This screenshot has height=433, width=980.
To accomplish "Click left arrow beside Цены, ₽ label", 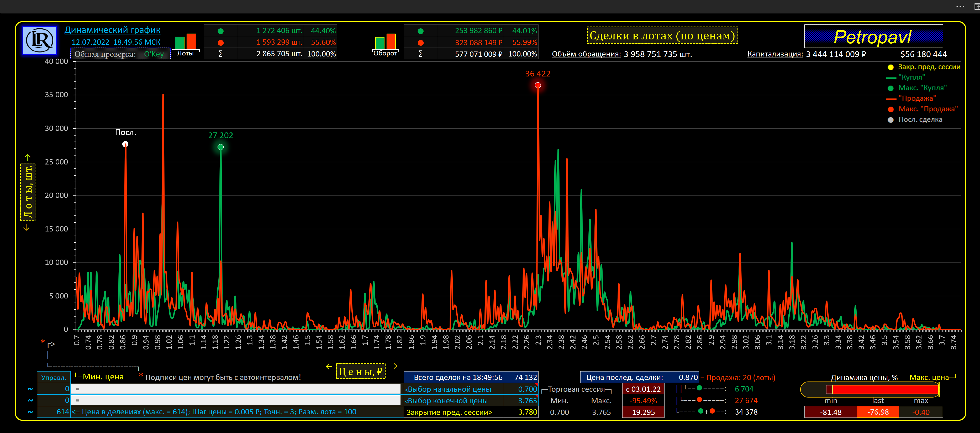I will click(329, 366).
